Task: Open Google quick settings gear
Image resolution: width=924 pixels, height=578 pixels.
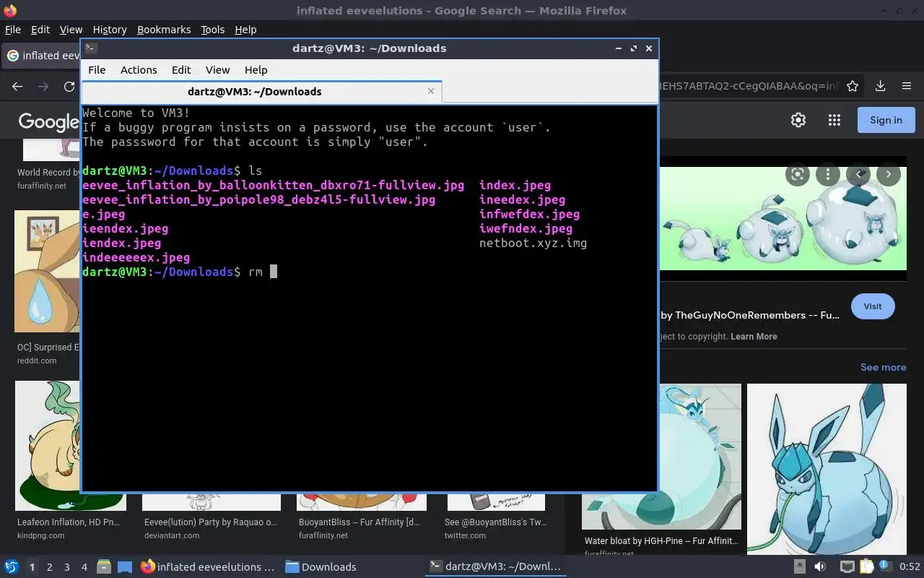Action: (x=798, y=120)
